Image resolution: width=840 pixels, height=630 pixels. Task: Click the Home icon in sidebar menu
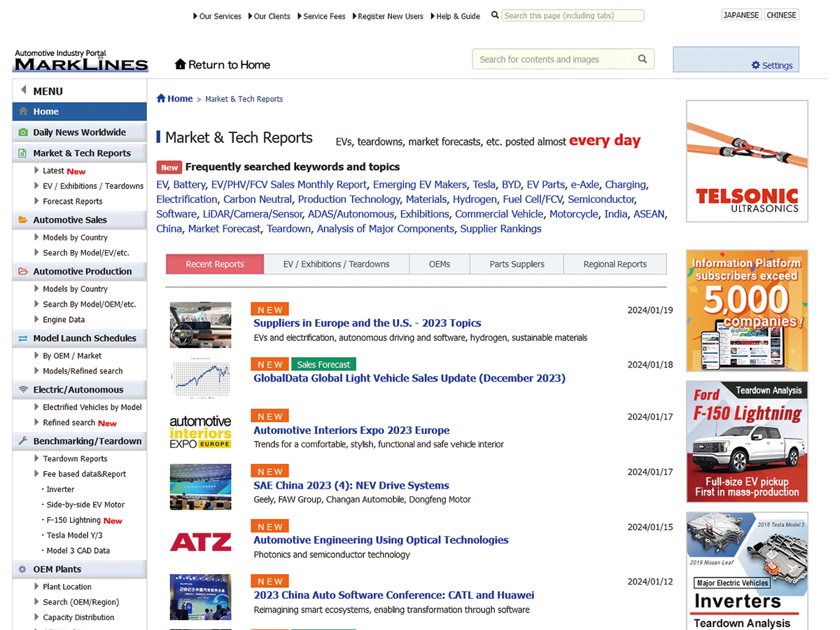pos(23,111)
